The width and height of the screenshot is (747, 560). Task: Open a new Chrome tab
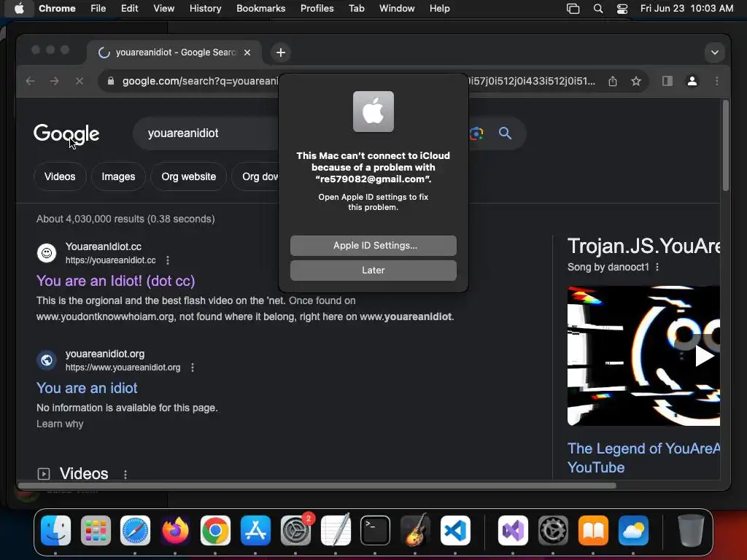pyautogui.click(x=281, y=52)
